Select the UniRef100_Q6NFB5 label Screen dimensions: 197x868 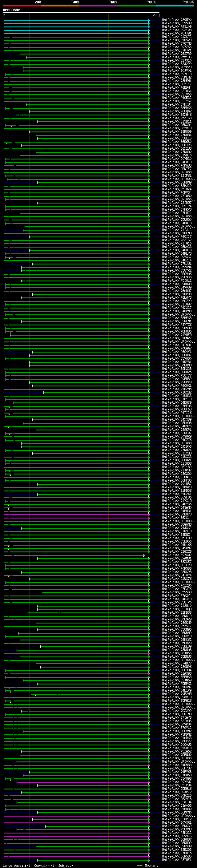177,481
